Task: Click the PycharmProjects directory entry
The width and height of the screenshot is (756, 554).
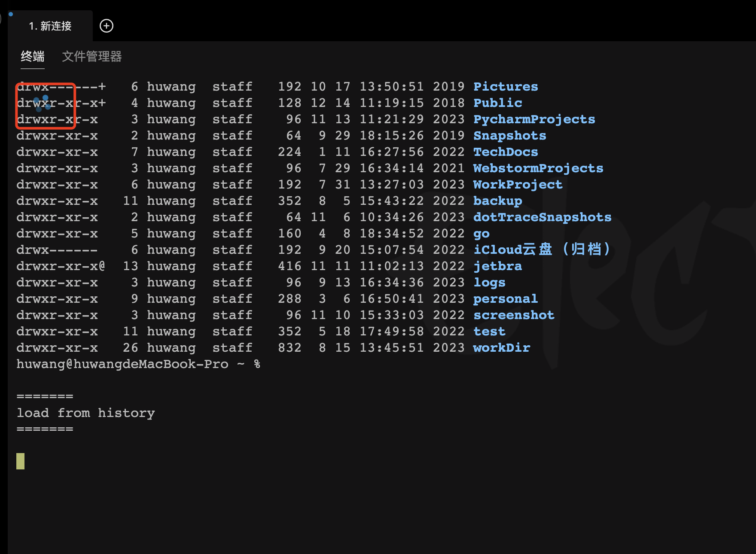Action: click(x=534, y=119)
